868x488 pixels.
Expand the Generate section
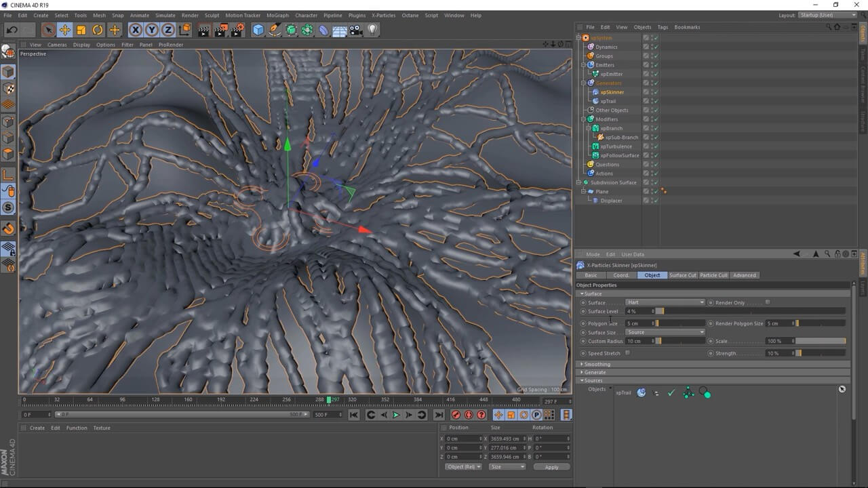595,372
